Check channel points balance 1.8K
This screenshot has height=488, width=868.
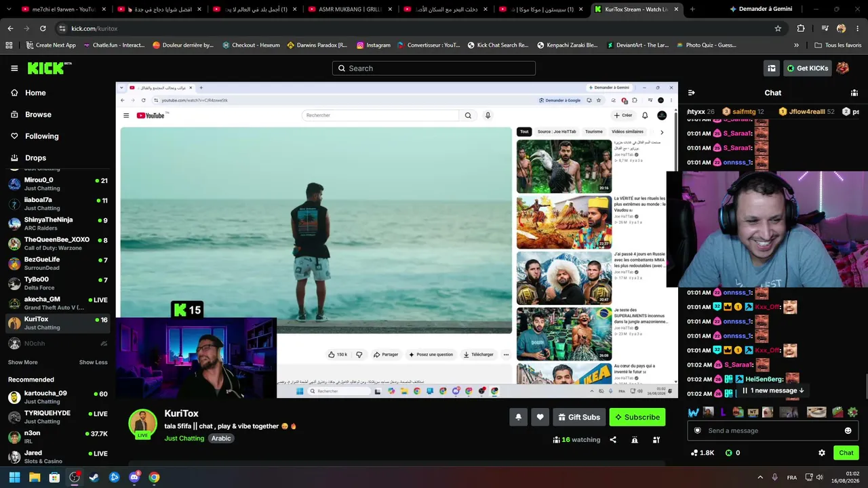(x=702, y=453)
